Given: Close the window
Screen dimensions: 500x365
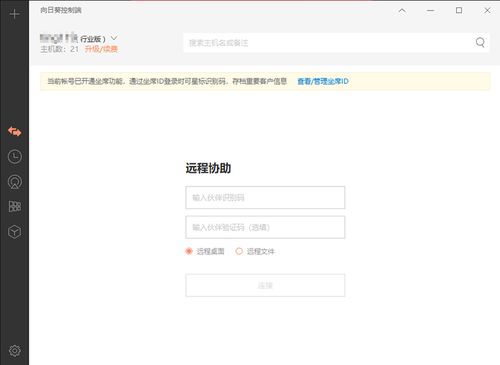Looking at the screenshot, I should [487, 11].
